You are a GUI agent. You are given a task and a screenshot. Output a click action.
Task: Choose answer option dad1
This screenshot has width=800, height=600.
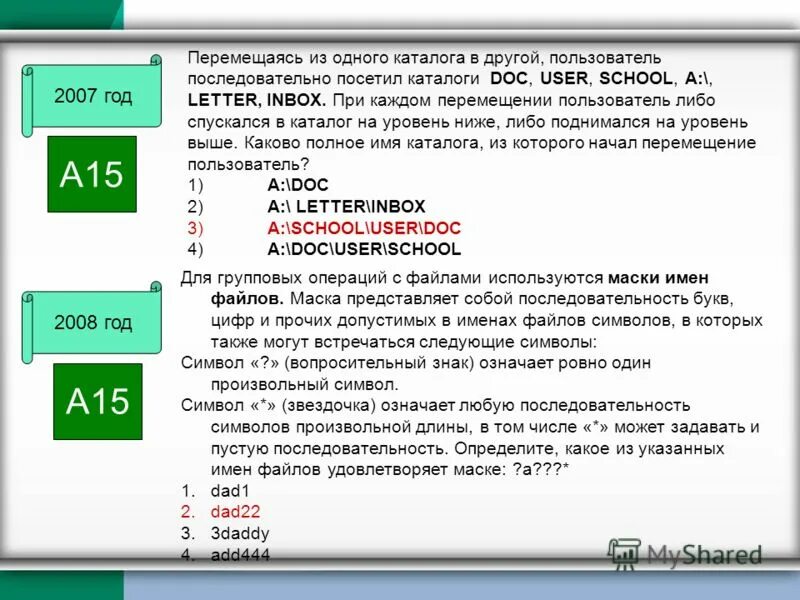232,492
